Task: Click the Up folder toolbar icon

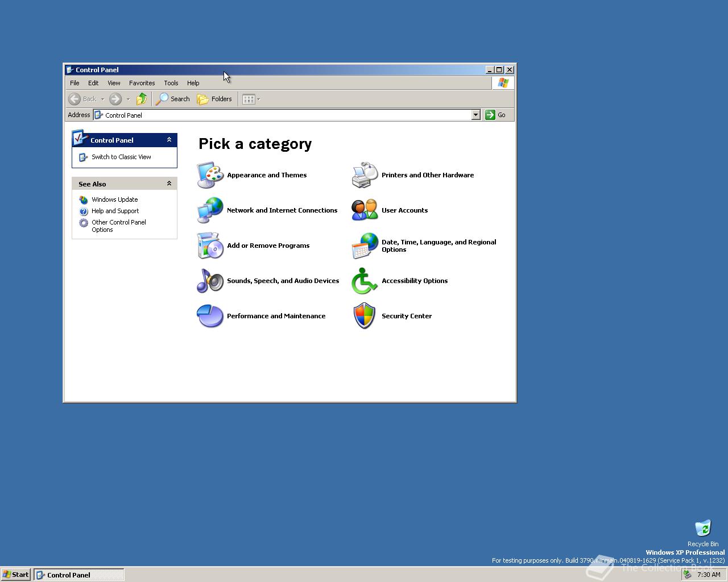Action: (x=142, y=99)
